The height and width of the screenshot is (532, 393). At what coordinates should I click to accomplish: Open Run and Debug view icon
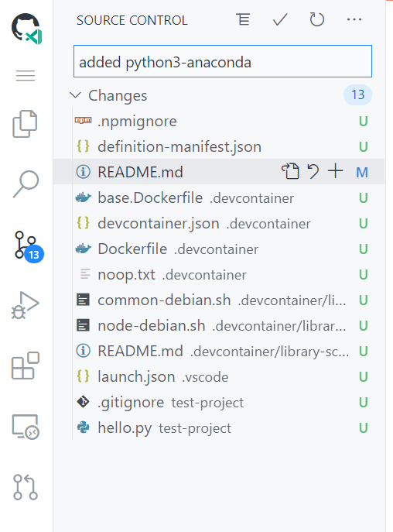click(x=25, y=304)
